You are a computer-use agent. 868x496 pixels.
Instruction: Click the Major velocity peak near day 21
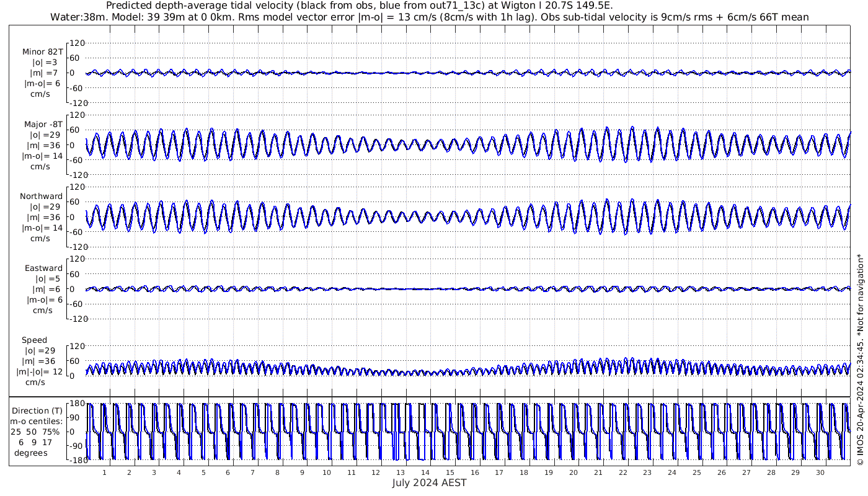point(606,129)
